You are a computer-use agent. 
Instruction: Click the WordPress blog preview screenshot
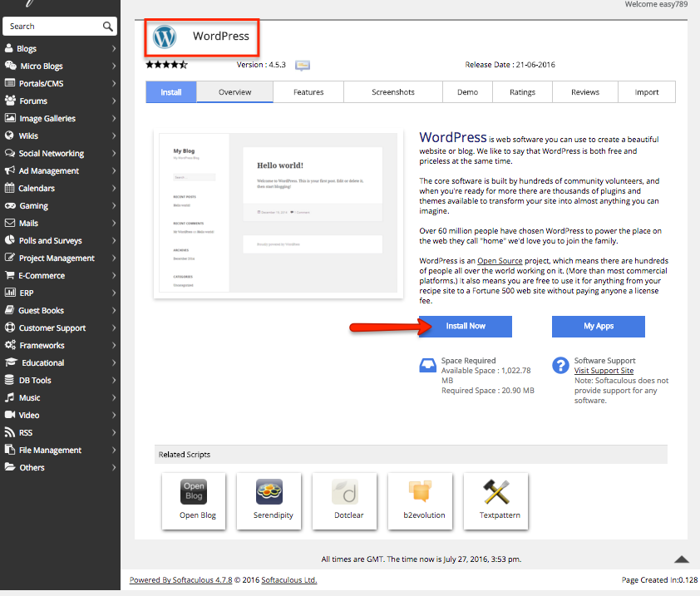279,213
